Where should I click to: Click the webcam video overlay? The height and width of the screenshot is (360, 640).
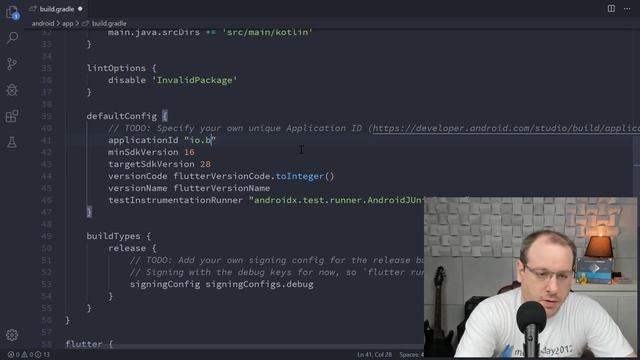tap(530, 278)
